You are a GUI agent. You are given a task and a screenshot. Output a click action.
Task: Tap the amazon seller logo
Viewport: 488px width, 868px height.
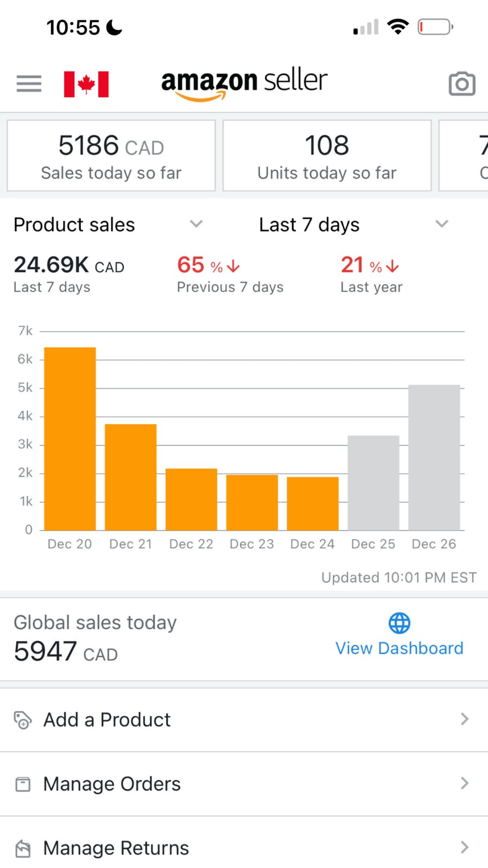tap(244, 83)
